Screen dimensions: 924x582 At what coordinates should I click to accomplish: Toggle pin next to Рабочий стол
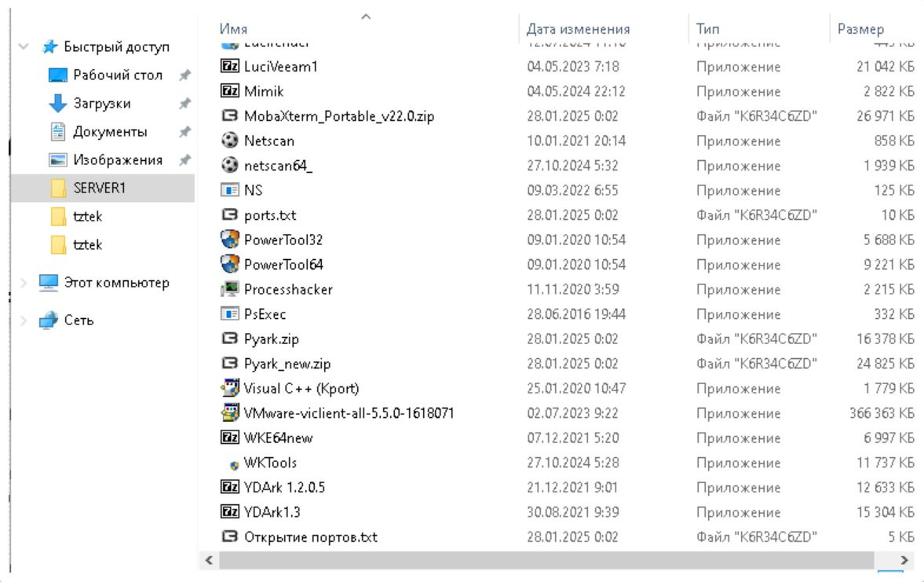click(x=185, y=75)
